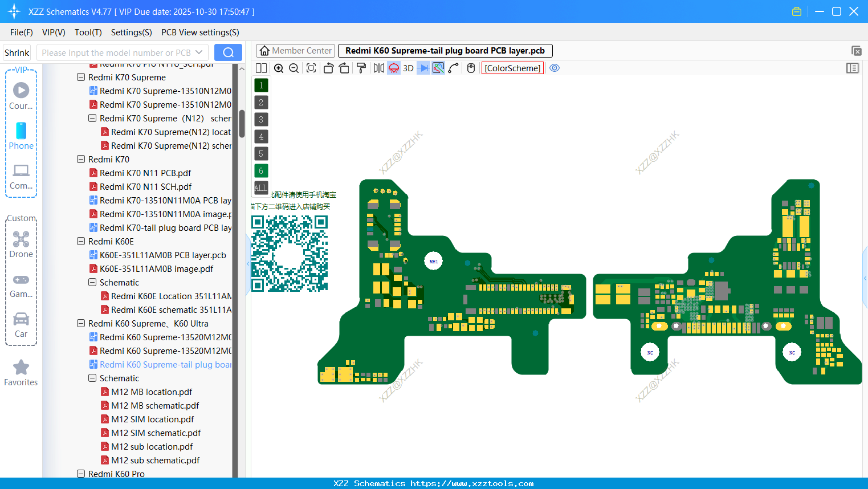Image resolution: width=868 pixels, height=489 pixels.
Task: Collapse the Redmi K70 folder
Action: point(81,159)
